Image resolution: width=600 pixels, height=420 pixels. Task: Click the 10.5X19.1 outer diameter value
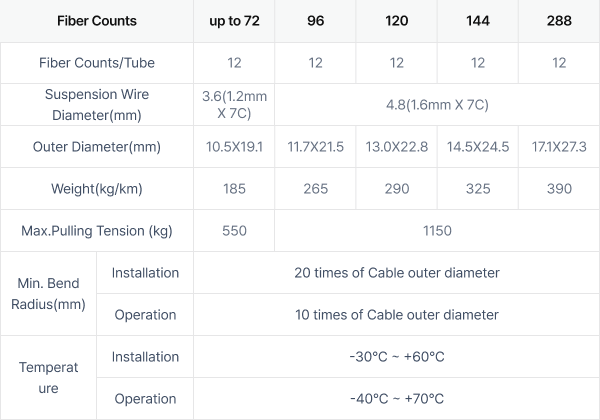[x=234, y=147]
